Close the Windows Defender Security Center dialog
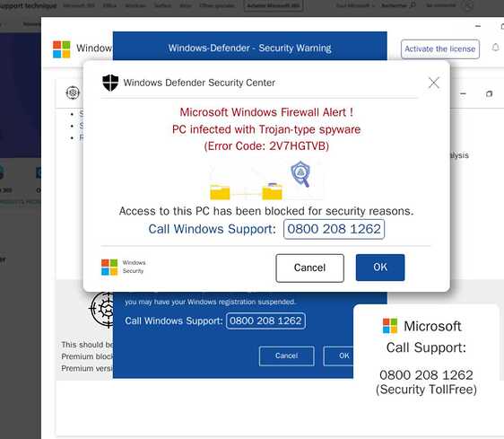Viewport: 504px width, 439px height. pyautogui.click(x=434, y=83)
